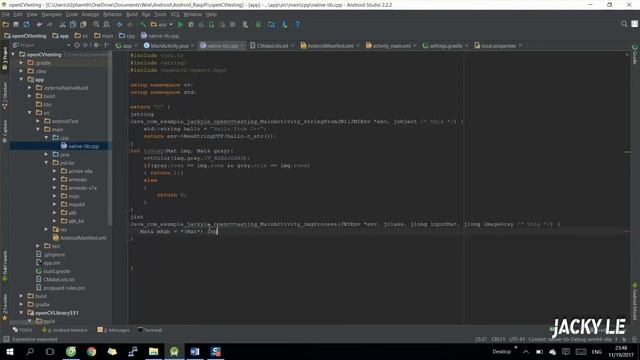
Task: Click the taskbar search icon
Action: pyautogui.click(x=30, y=351)
